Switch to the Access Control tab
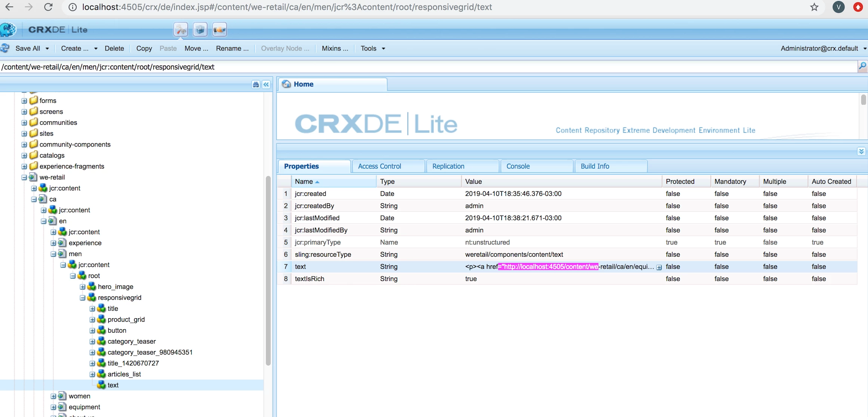This screenshot has height=417, width=868. click(x=379, y=166)
